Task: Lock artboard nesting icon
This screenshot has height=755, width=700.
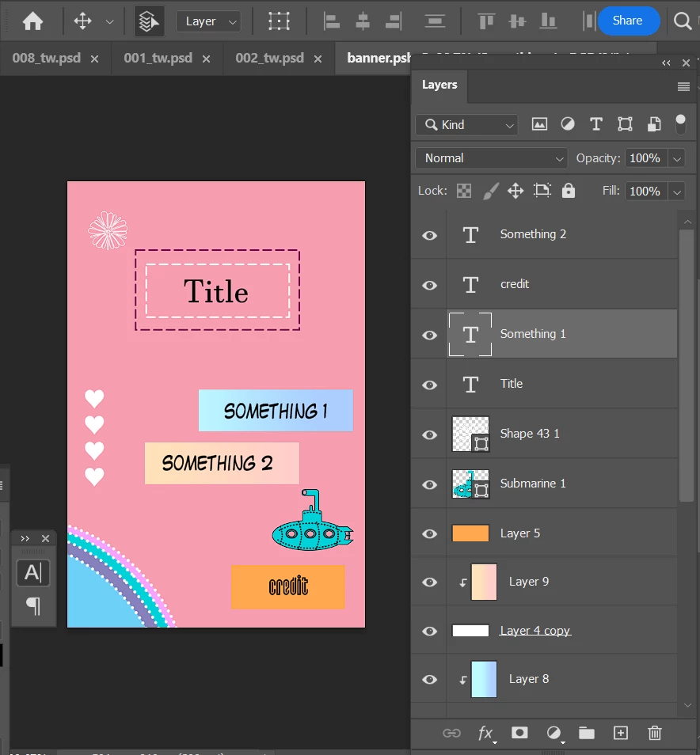Action: (x=542, y=191)
